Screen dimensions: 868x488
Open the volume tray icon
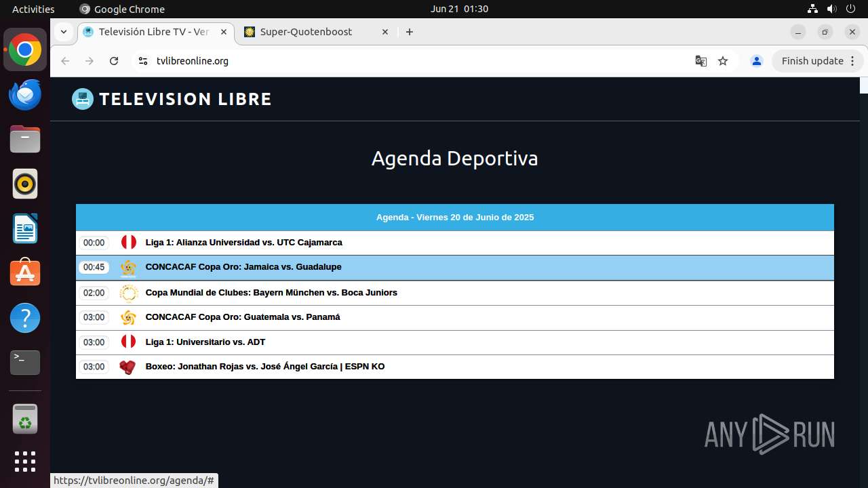831,9
